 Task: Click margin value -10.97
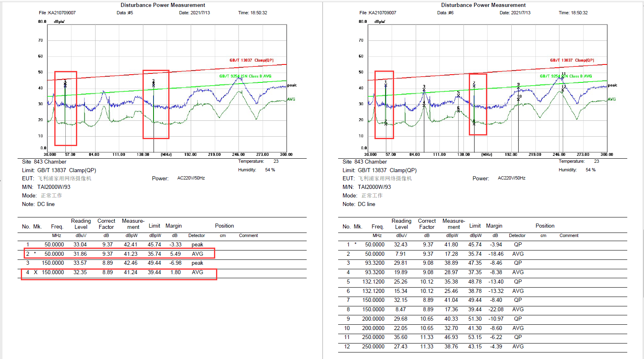[496, 319]
